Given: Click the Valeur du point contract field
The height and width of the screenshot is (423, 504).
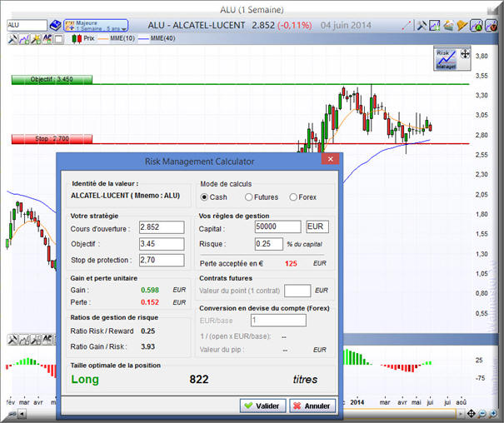Looking at the screenshot, I should tap(297, 291).
